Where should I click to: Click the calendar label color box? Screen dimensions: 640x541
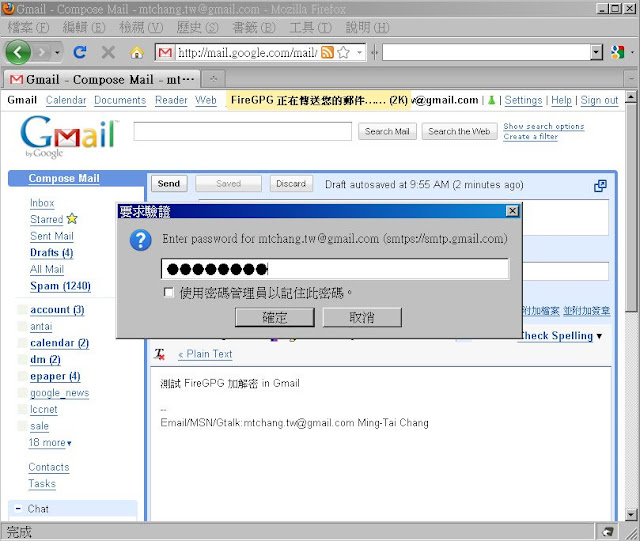pyautogui.click(x=22, y=343)
